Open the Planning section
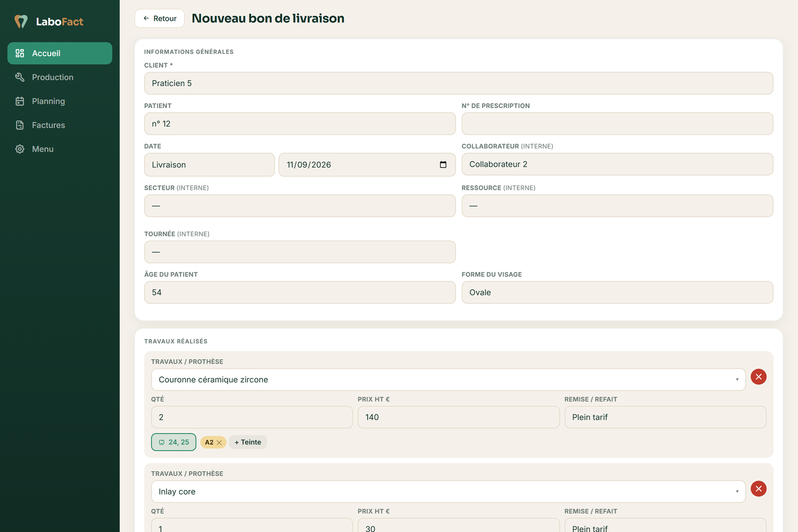The image size is (798, 532). (60, 101)
